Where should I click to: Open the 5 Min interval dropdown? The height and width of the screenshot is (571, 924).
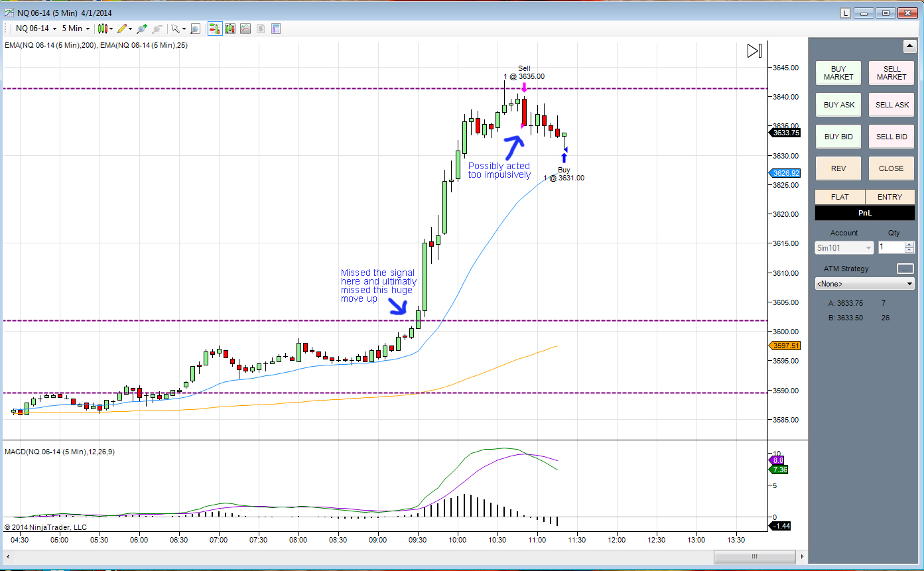pyautogui.click(x=76, y=29)
